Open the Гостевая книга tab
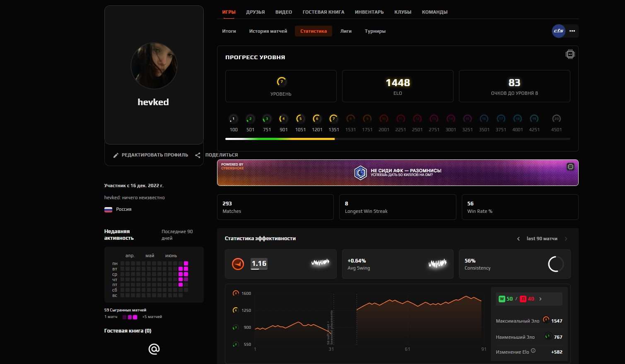Viewport: 625px width, 364px height. pos(323,12)
